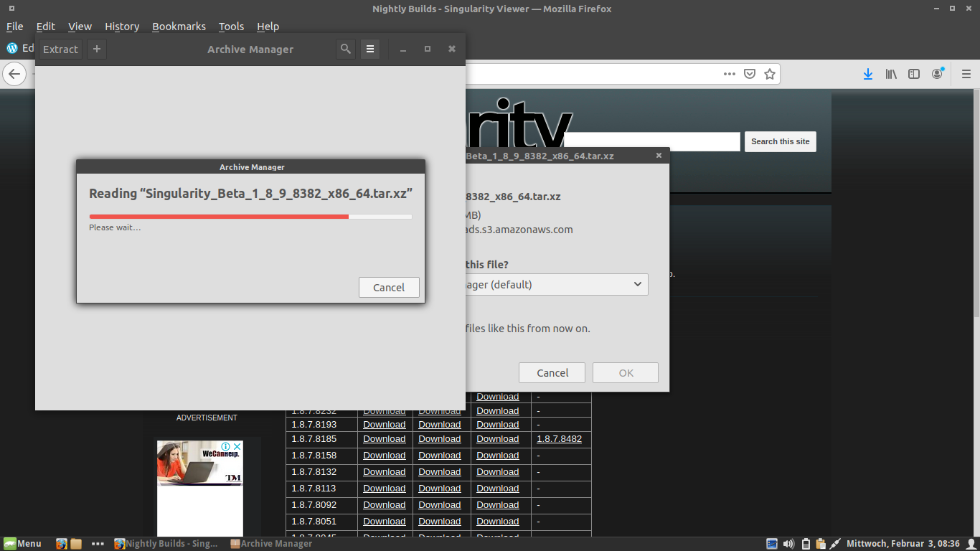
Task: Click network connection tray icon
Action: 836,544
